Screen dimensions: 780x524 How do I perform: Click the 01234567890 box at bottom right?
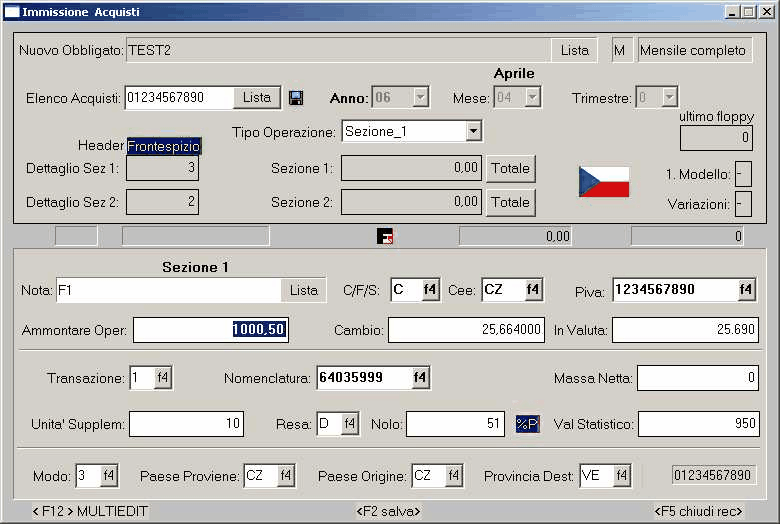[x=713, y=475]
